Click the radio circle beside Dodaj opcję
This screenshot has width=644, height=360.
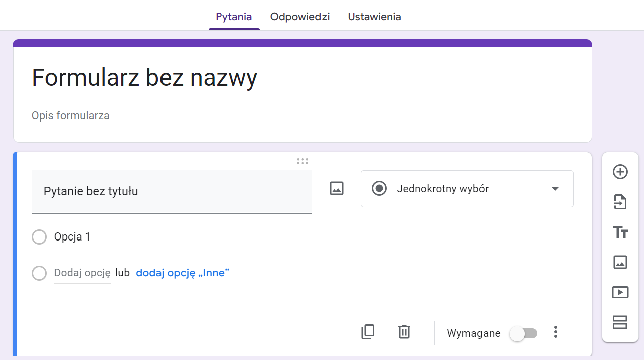click(x=39, y=273)
